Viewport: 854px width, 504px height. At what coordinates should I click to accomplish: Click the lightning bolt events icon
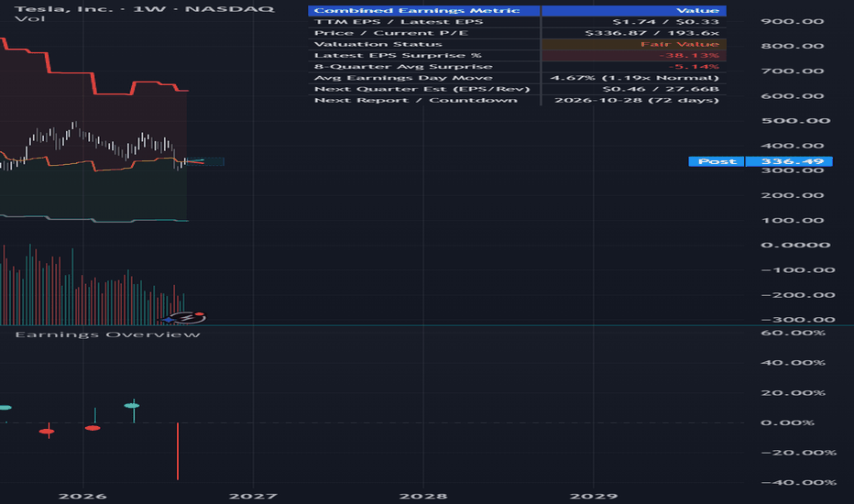click(x=186, y=317)
